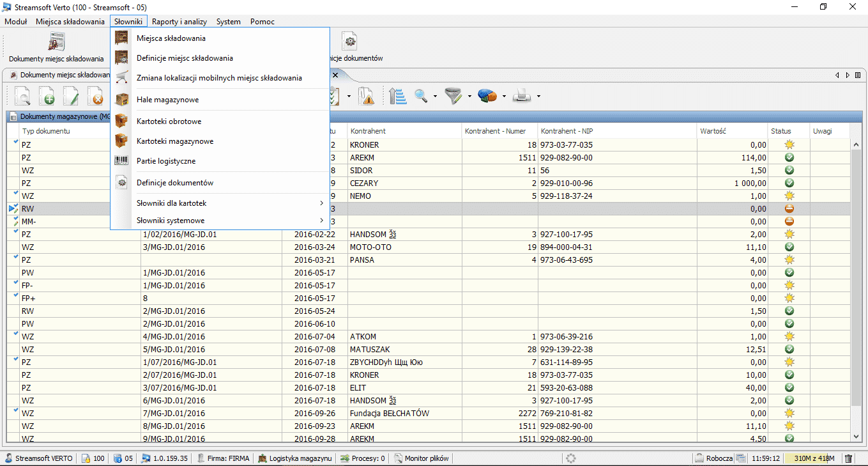
Task: Add a new document with green plus
Action: coord(47,97)
